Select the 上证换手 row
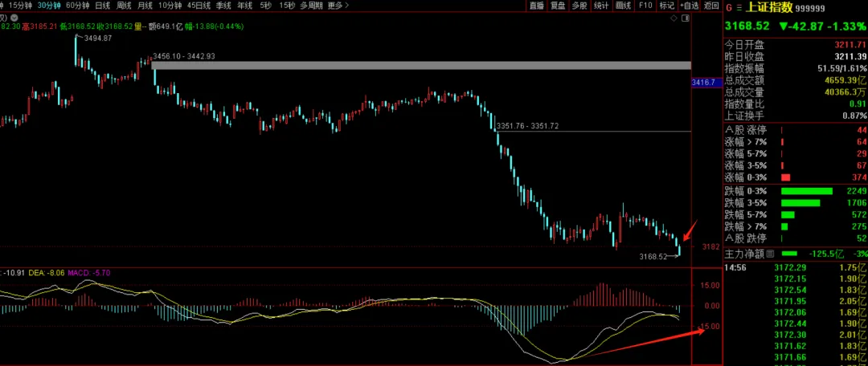The width and height of the screenshot is (868, 366). (x=796, y=116)
